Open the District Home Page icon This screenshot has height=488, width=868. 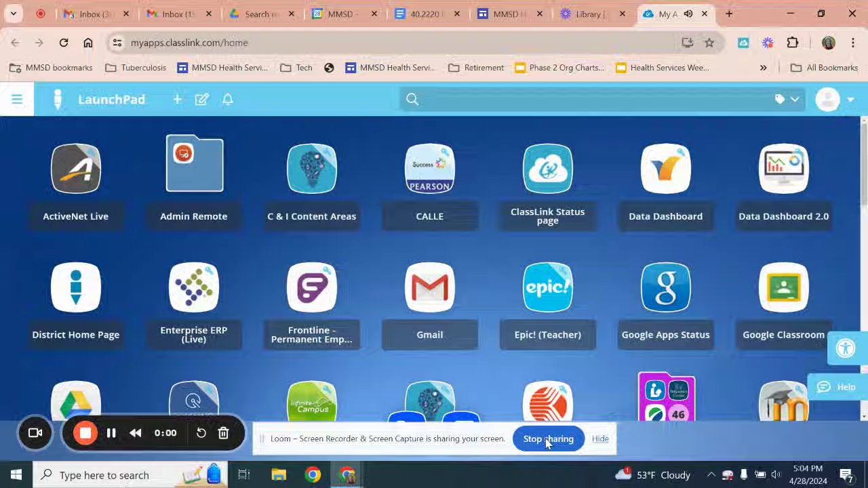coord(75,287)
